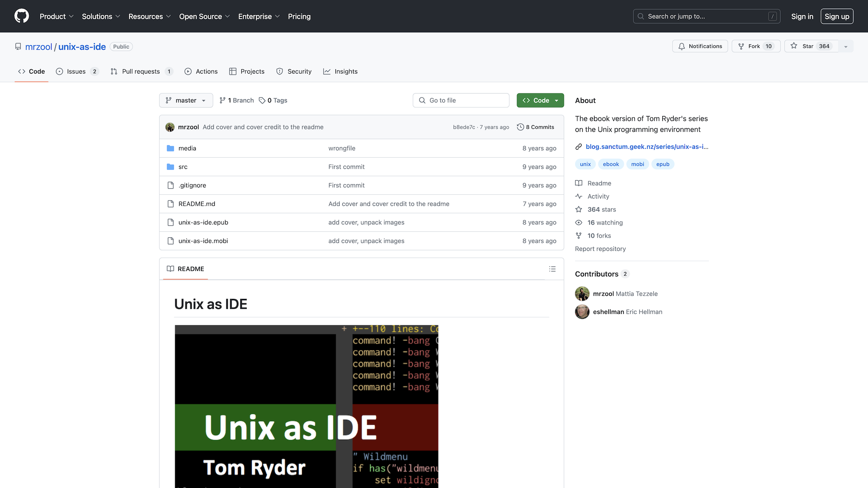Open the src folder

183,167
